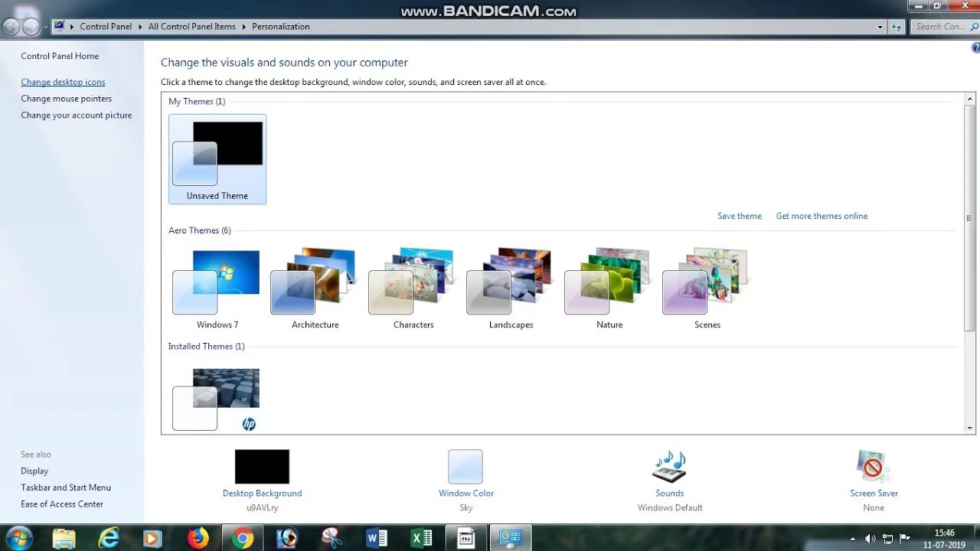Viewport: 980px width, 551px height.
Task: Expand arrow after All Control Panel Items
Action: click(244, 26)
